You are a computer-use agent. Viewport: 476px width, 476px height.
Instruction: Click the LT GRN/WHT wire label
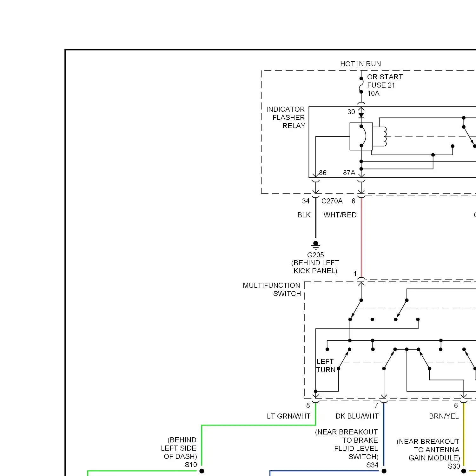(288, 416)
